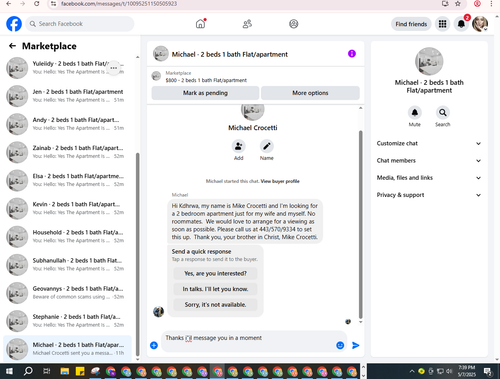Show hidden system tray icons
Viewport: 500px width, 379px height.
coord(412,371)
